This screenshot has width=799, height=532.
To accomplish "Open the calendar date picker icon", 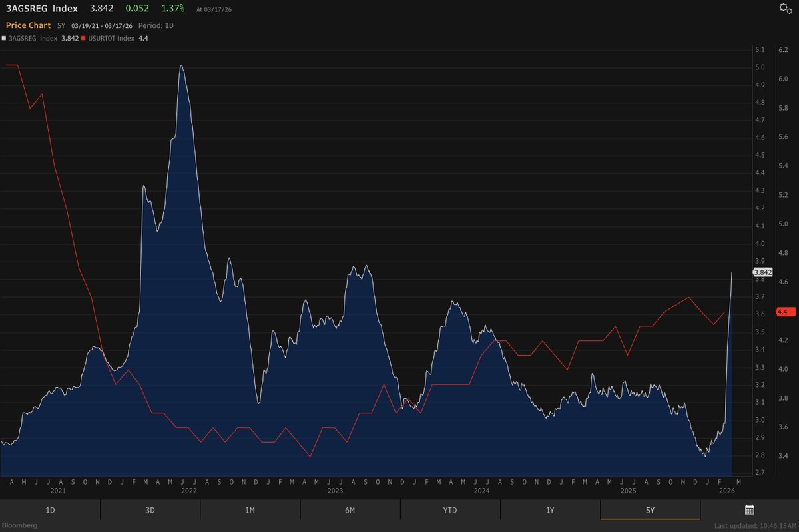I will [x=749, y=510].
